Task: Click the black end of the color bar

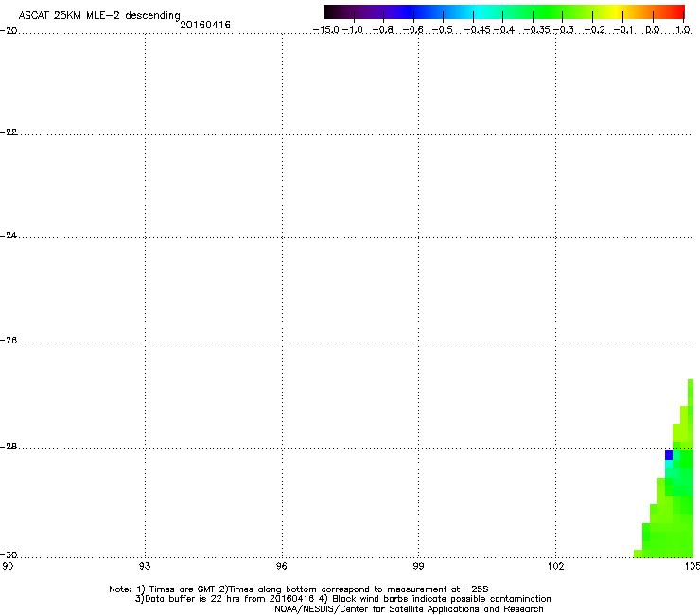Action: (x=327, y=12)
